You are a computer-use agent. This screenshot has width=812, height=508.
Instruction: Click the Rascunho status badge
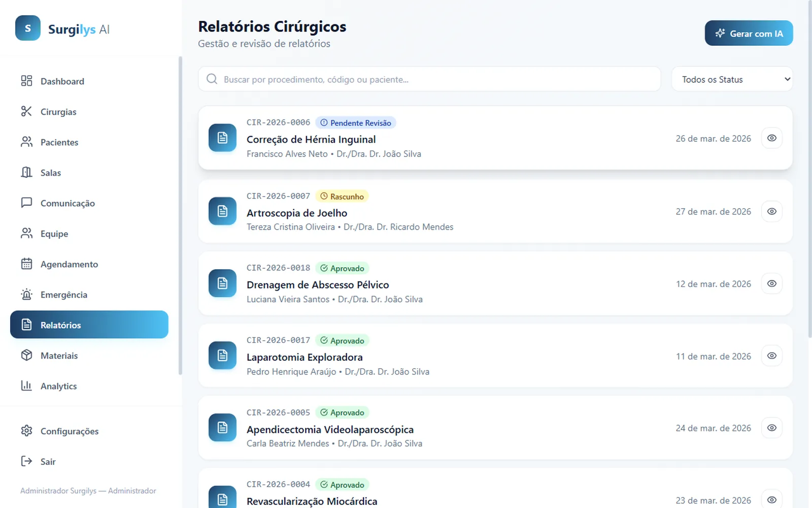(342, 196)
